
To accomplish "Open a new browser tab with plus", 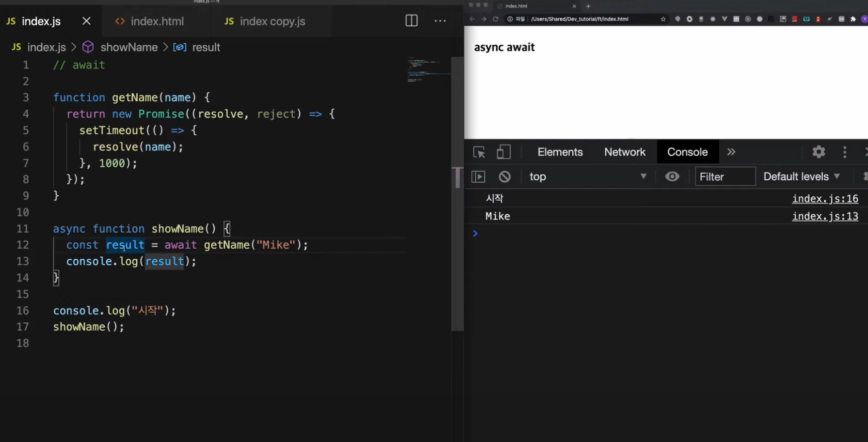I will click(588, 6).
